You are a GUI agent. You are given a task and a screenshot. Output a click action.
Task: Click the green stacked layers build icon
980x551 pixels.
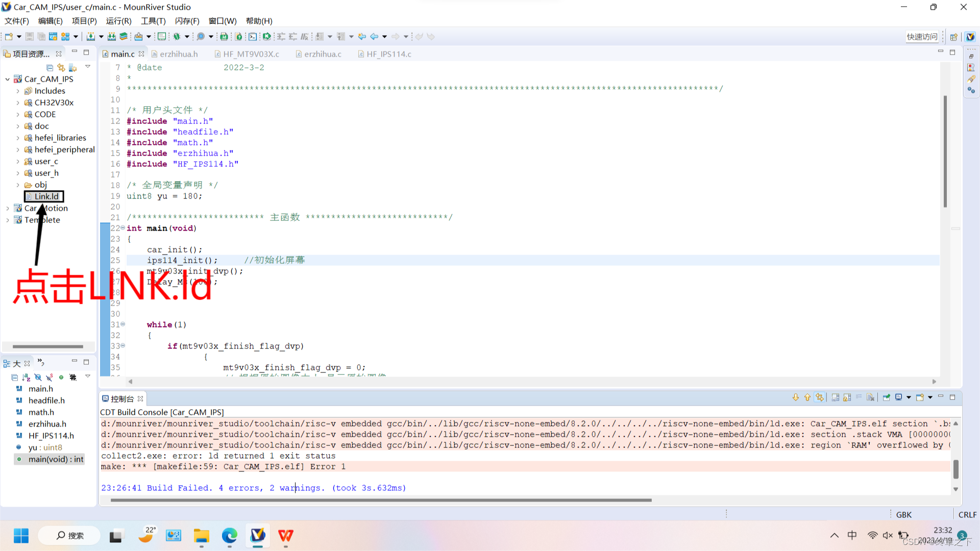click(124, 37)
